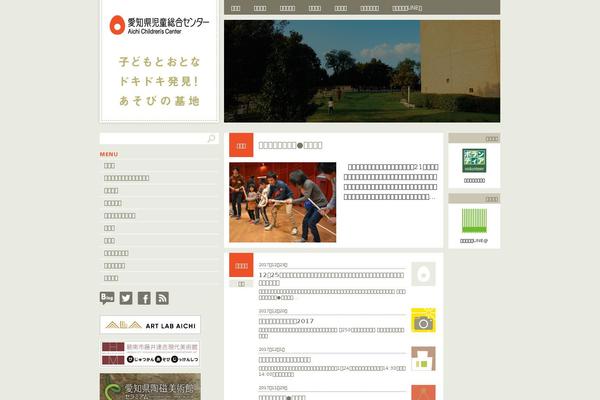The image size is (600, 400).
Task: Open the ART LAB AICHI banner
Action: pyautogui.click(x=150, y=325)
